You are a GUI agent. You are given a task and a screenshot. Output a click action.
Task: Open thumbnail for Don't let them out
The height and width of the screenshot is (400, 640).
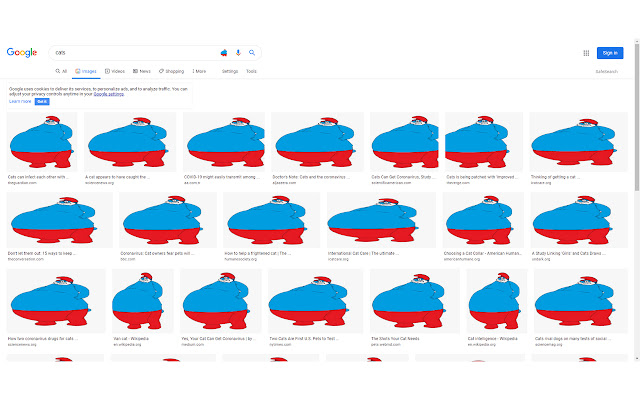coord(60,220)
